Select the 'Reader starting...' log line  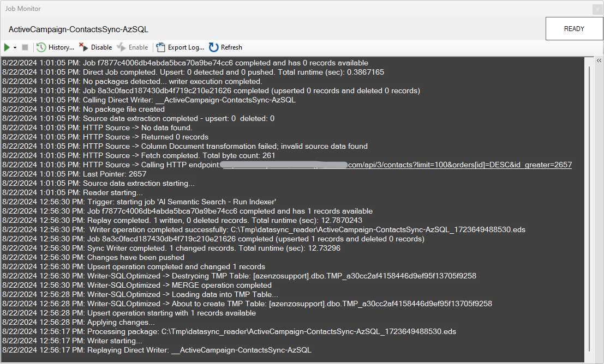coord(73,192)
